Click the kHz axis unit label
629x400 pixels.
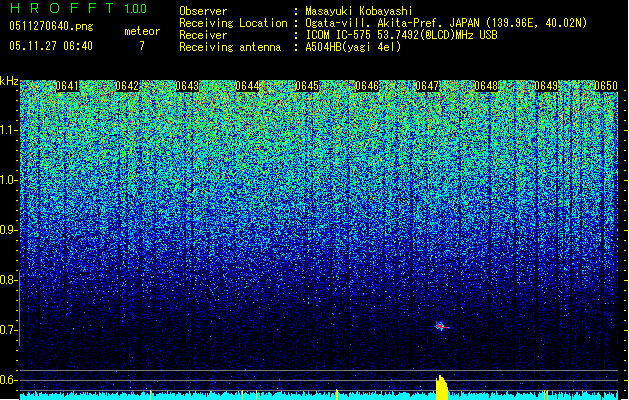[x=9, y=81]
